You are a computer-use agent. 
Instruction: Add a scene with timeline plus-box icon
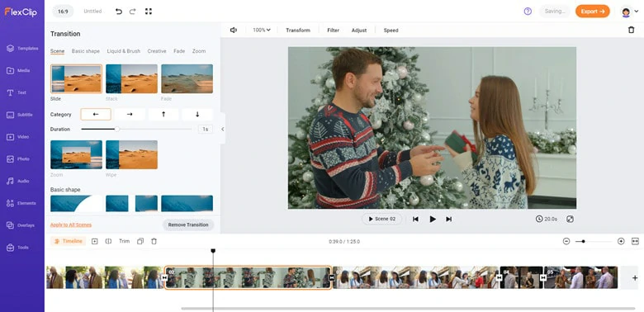pyautogui.click(x=94, y=241)
